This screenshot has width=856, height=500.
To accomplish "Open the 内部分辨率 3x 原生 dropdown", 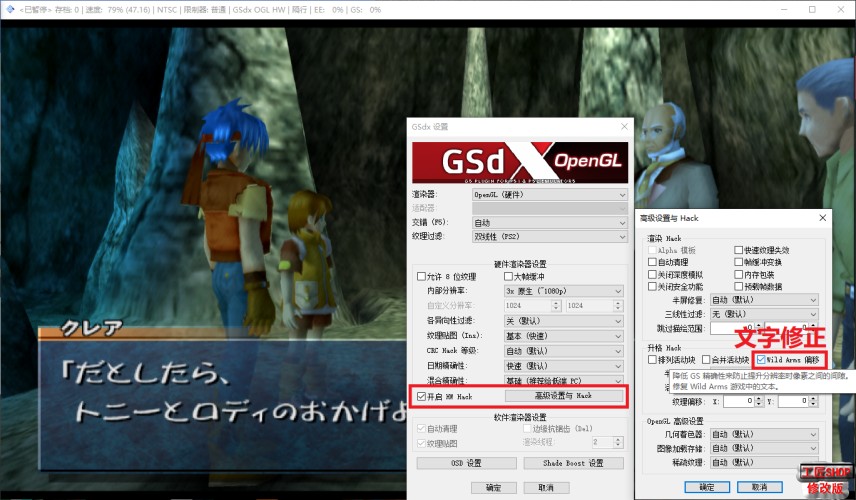I will (563, 291).
